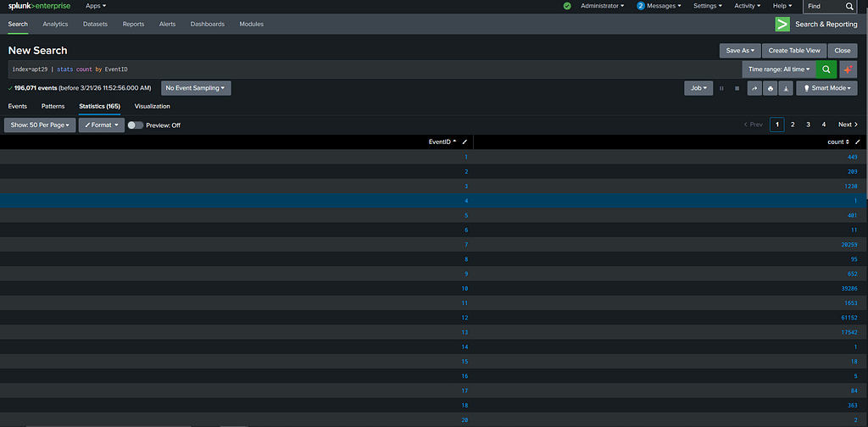Open the AI assistant sparkle icon
The width and height of the screenshot is (868, 427).
(848, 69)
